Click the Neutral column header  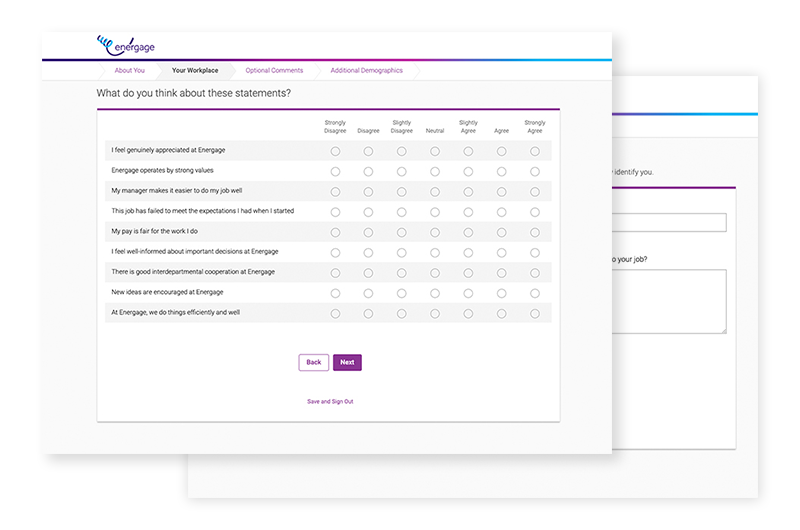435,131
